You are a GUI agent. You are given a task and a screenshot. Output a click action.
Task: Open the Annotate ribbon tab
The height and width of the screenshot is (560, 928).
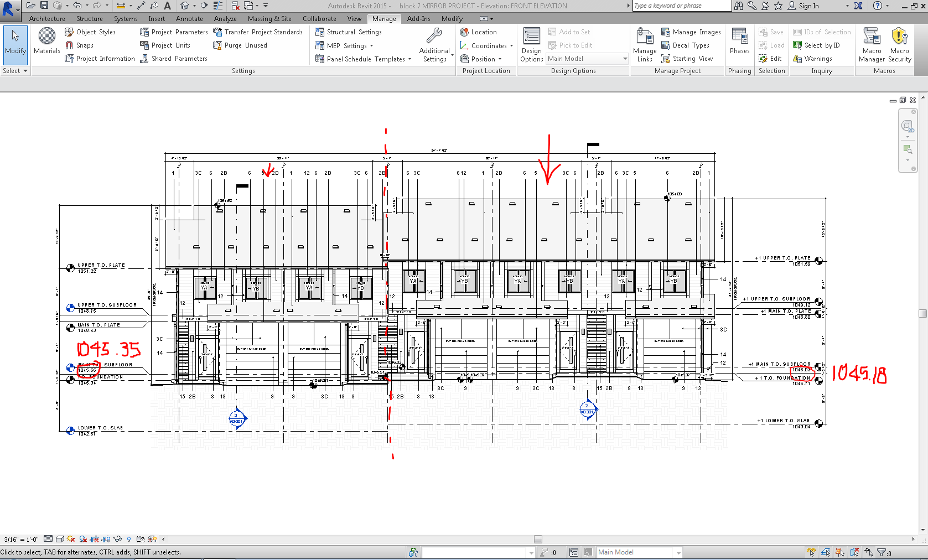coord(189,19)
